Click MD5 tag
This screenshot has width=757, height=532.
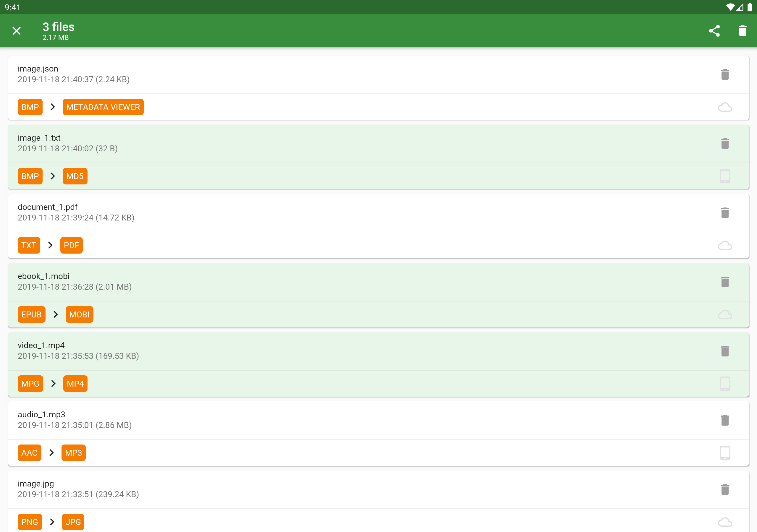click(x=75, y=176)
